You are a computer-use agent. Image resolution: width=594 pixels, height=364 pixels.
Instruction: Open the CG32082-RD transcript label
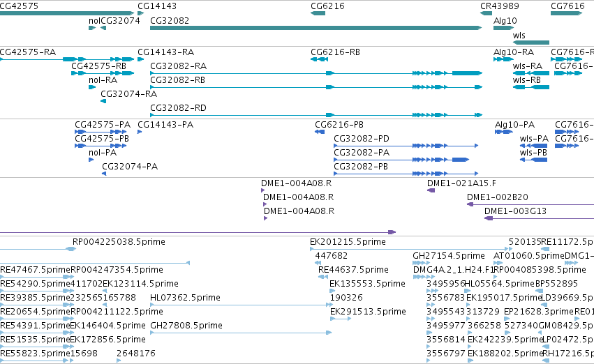[x=179, y=108]
